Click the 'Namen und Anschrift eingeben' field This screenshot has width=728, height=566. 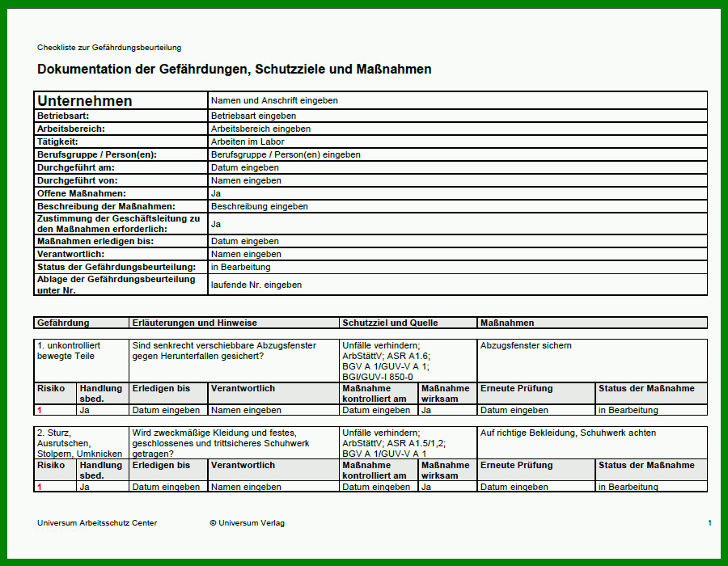pos(457,101)
